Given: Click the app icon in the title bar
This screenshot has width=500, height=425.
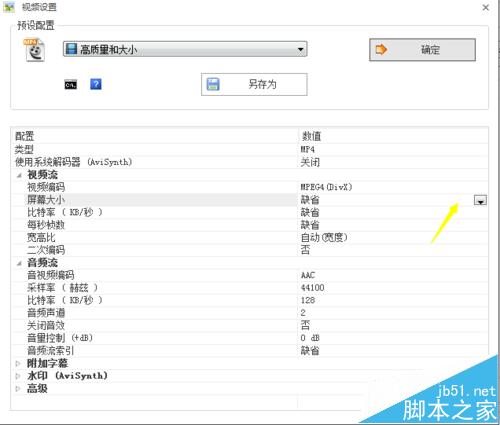Looking at the screenshot, I should point(9,7).
